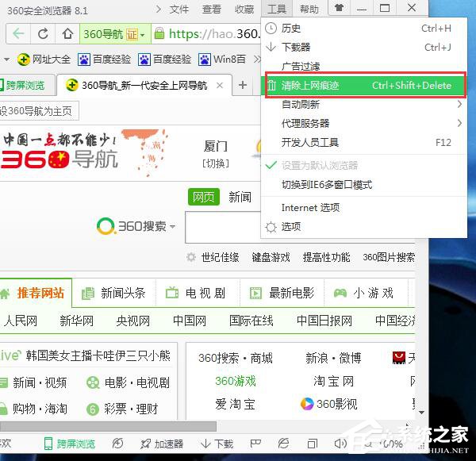Choose Internet 选项 menu entry

[310, 208]
